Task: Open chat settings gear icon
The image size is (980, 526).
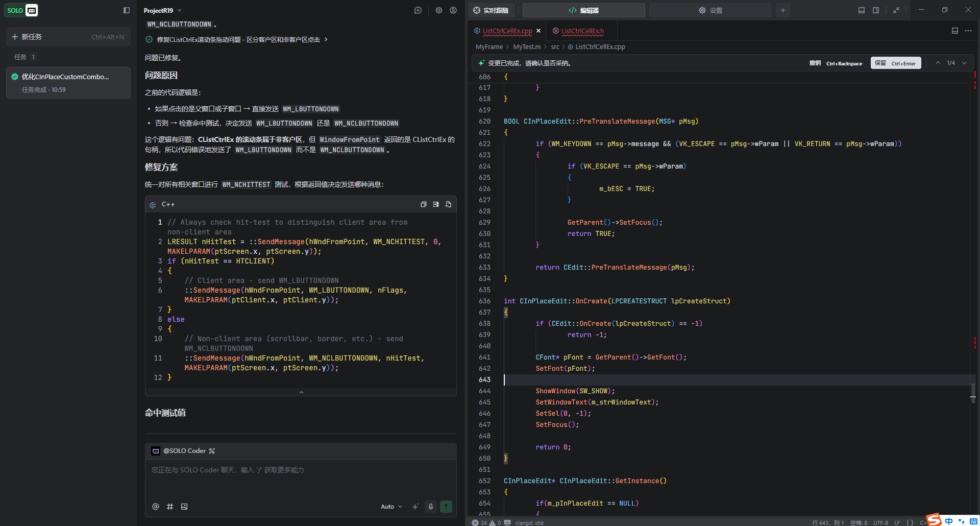Action: click(439, 10)
